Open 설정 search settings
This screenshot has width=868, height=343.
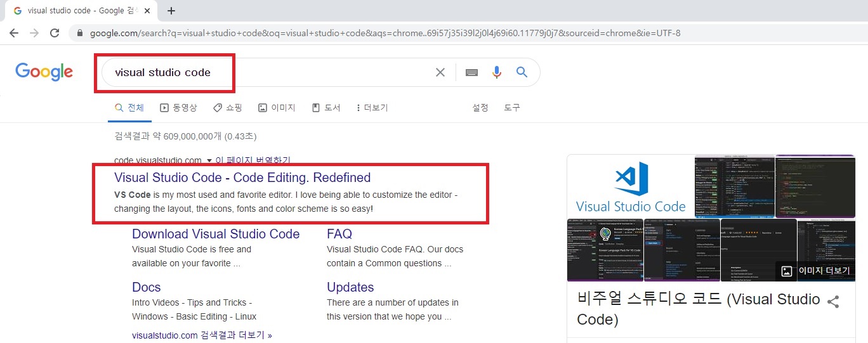pos(480,108)
